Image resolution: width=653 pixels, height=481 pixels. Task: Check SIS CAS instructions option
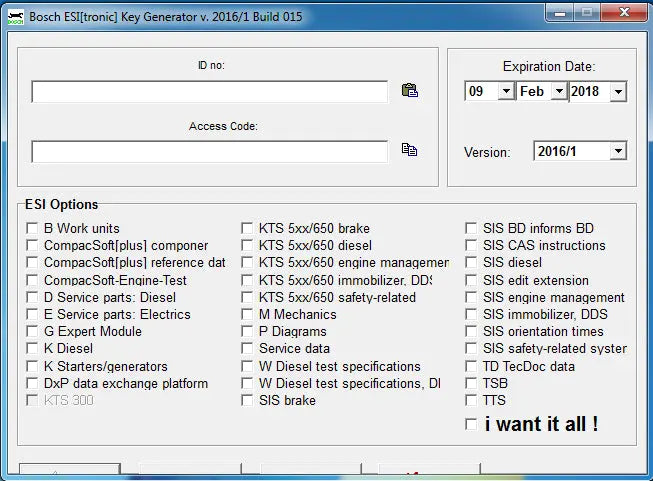coord(471,245)
